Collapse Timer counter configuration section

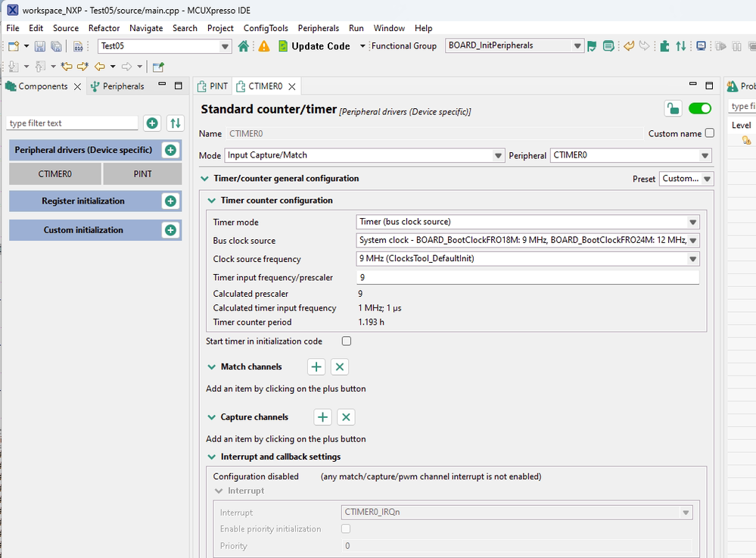(x=212, y=200)
